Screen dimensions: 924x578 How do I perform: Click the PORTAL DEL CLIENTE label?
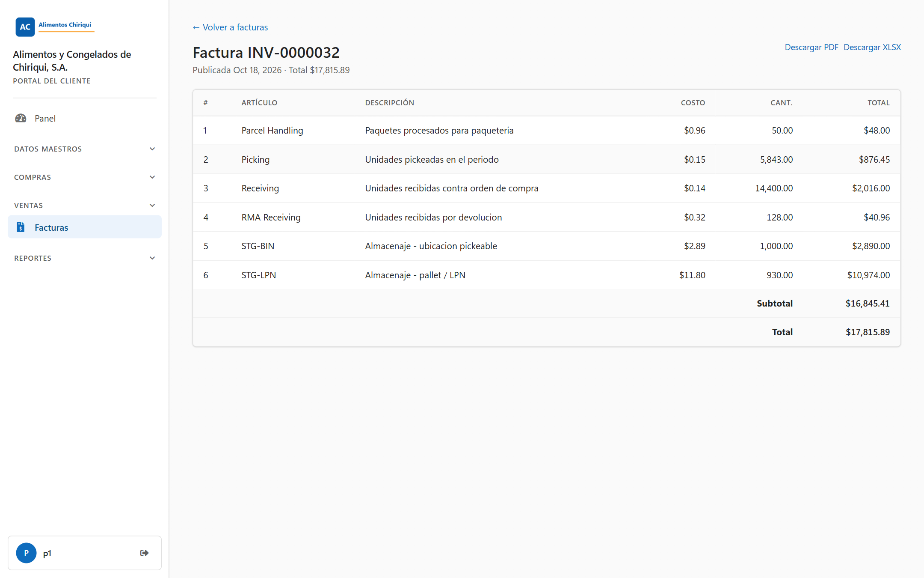pos(52,81)
